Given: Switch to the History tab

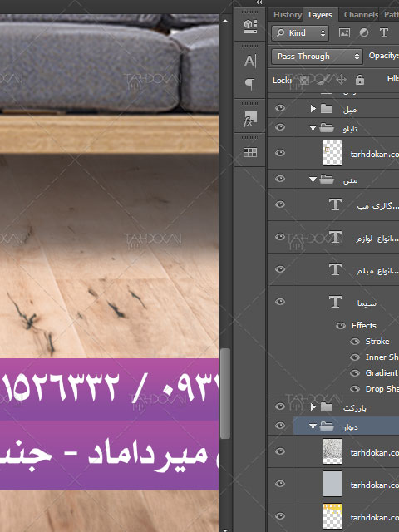Looking at the screenshot, I should pos(288,15).
